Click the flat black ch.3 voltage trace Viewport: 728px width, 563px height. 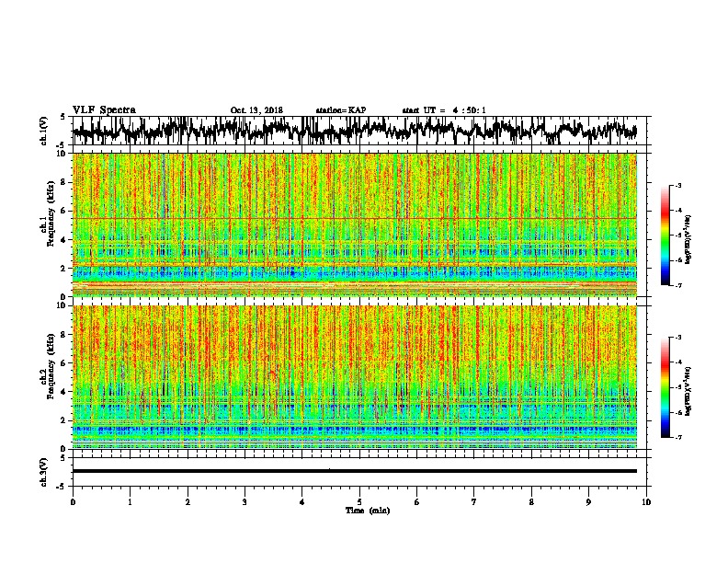pyautogui.click(x=354, y=471)
